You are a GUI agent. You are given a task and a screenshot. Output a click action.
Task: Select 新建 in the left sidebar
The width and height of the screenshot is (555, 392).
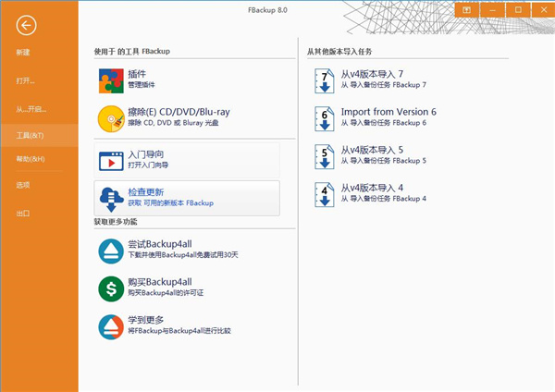click(23, 54)
